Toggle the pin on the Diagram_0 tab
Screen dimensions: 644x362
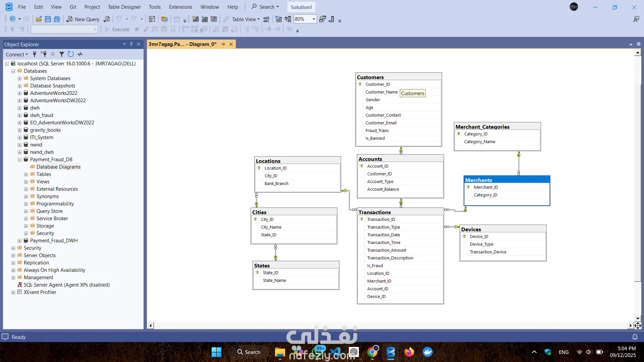pos(223,44)
